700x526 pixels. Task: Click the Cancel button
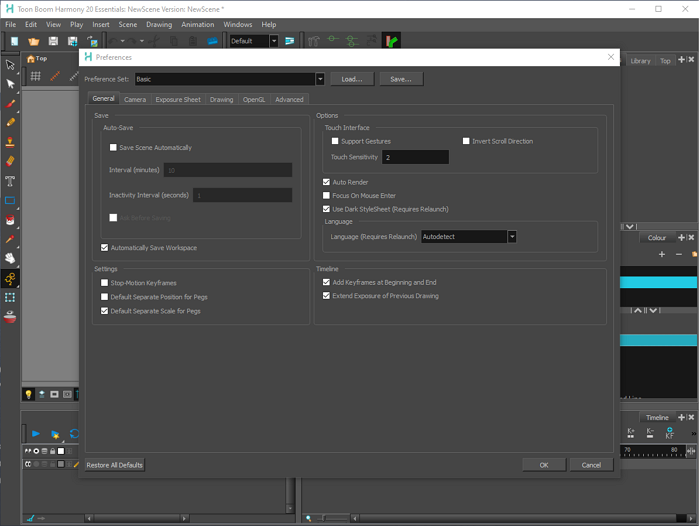click(x=591, y=465)
